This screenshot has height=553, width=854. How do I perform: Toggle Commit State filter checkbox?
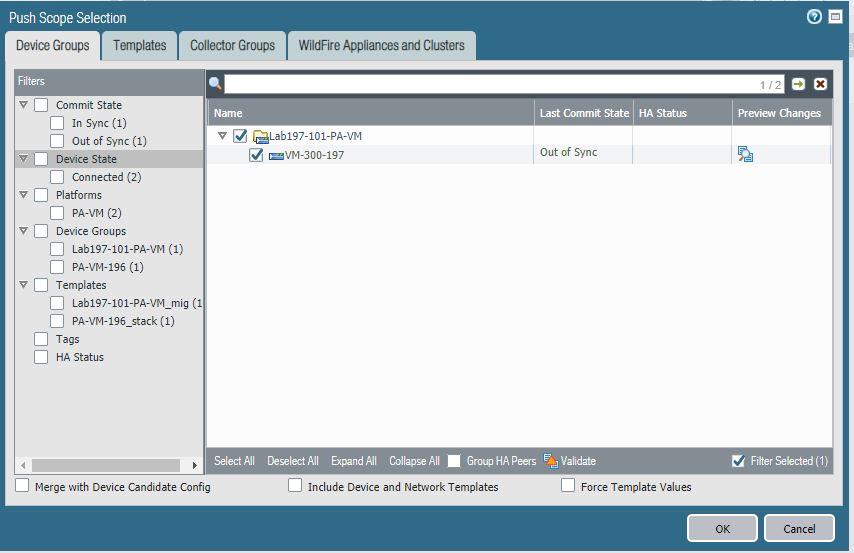pyautogui.click(x=41, y=105)
